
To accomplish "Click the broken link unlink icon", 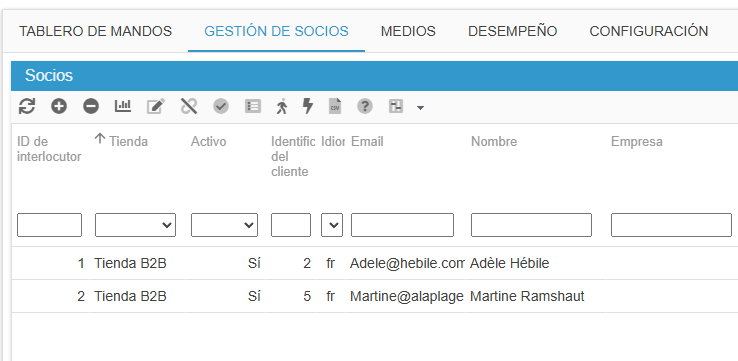I will coord(189,106).
